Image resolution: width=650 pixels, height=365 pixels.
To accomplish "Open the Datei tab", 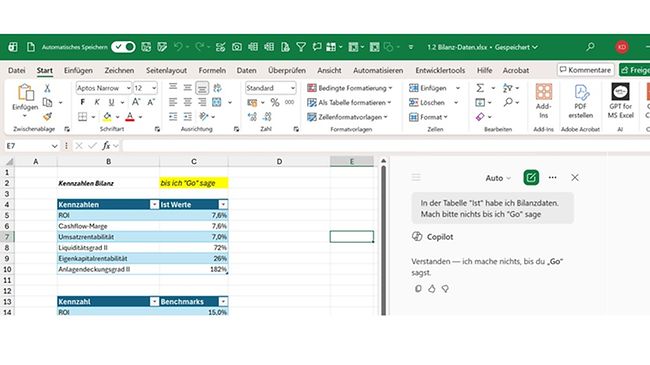I will 17,71.
